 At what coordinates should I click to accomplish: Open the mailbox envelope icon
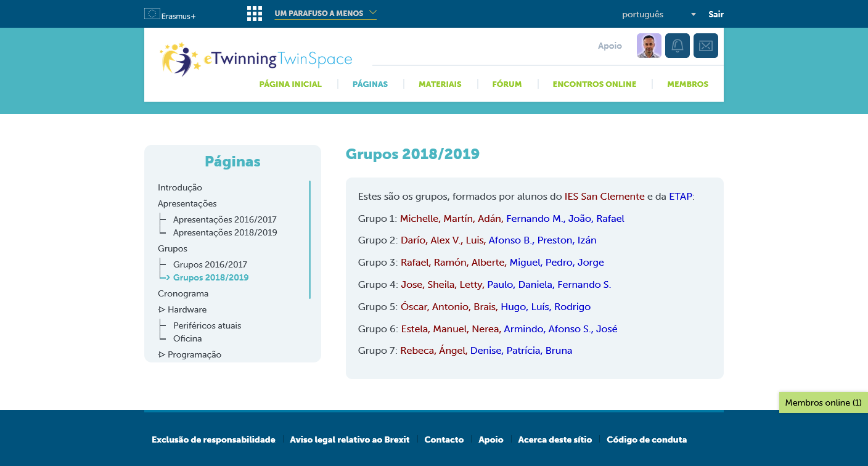[x=706, y=46]
